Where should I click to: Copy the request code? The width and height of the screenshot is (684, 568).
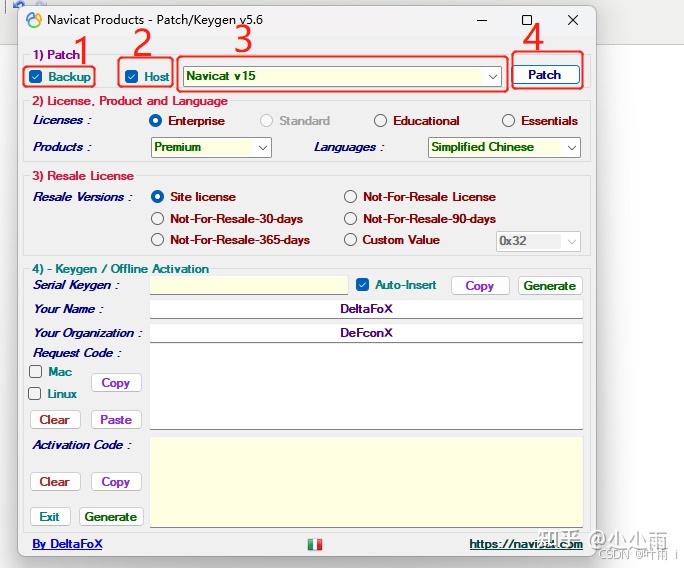[116, 383]
